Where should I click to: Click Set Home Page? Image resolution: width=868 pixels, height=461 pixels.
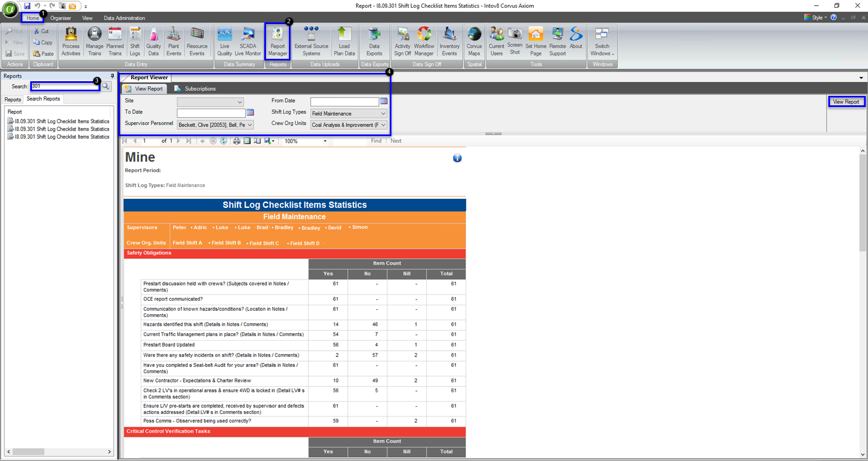click(x=535, y=42)
